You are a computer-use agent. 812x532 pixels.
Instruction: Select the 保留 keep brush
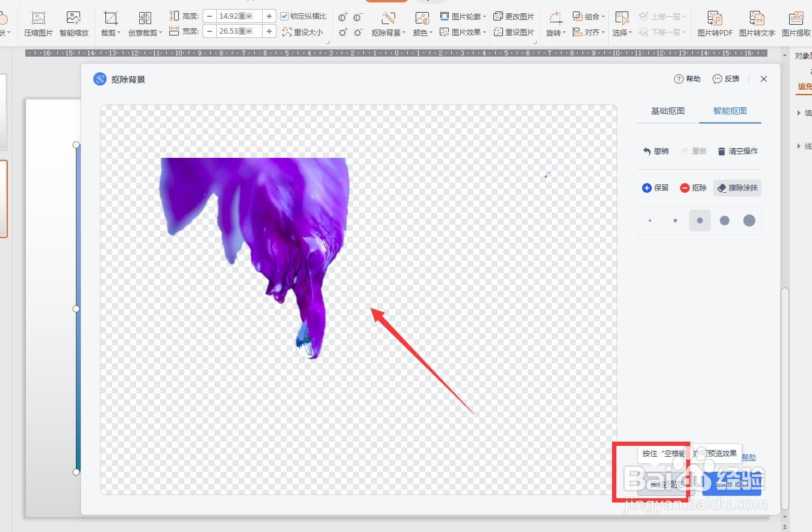click(655, 188)
